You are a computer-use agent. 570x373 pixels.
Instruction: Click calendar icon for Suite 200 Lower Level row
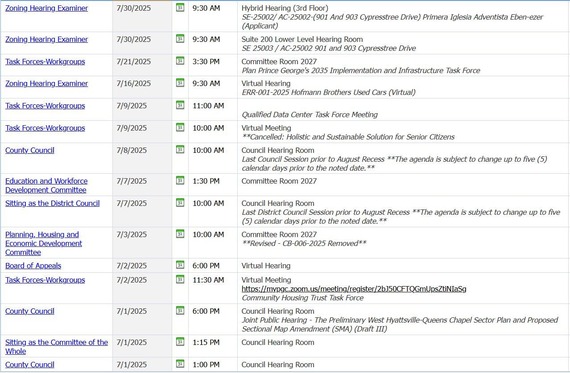(180, 39)
